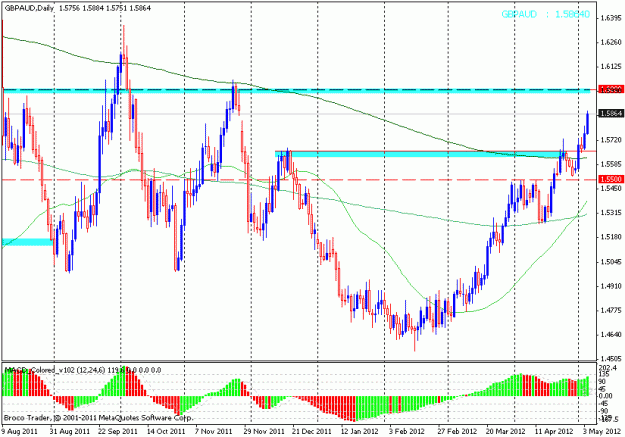Viewport: 625px width, 437px height.
Task: Click the 1.5315 price axis label
Action: pyautogui.click(x=611, y=213)
